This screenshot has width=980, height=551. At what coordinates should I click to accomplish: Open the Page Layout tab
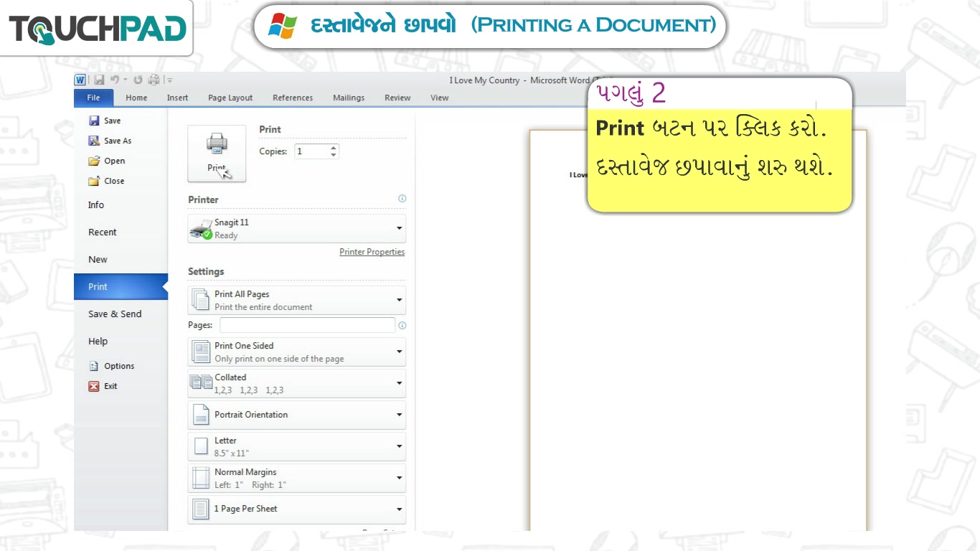pos(230,98)
